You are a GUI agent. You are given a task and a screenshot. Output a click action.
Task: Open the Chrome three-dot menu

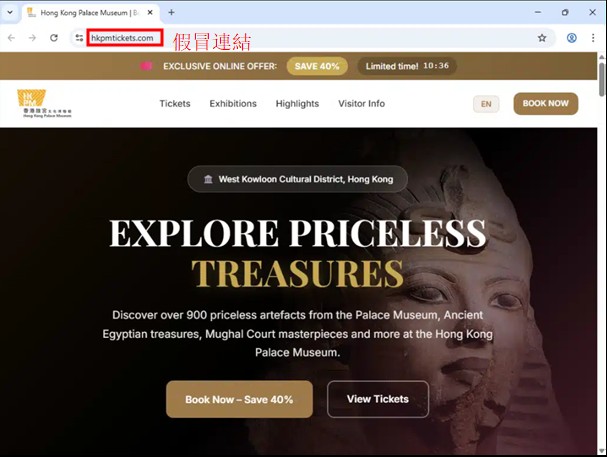[593, 38]
